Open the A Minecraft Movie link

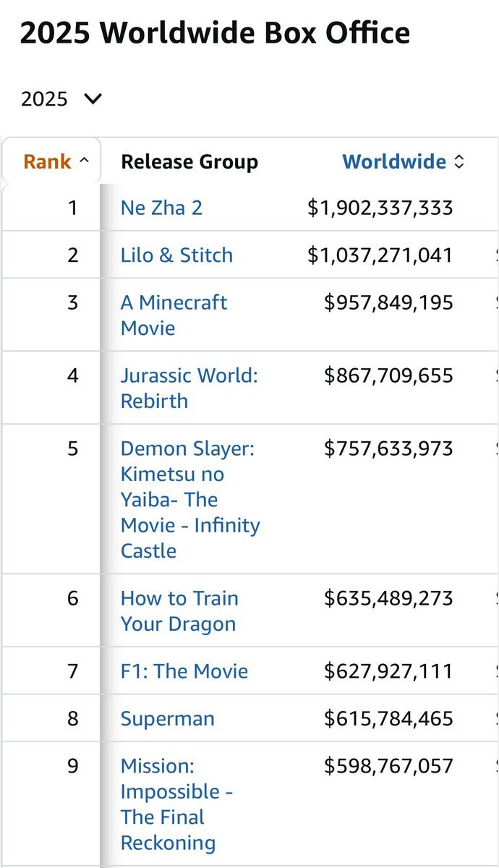point(174,315)
